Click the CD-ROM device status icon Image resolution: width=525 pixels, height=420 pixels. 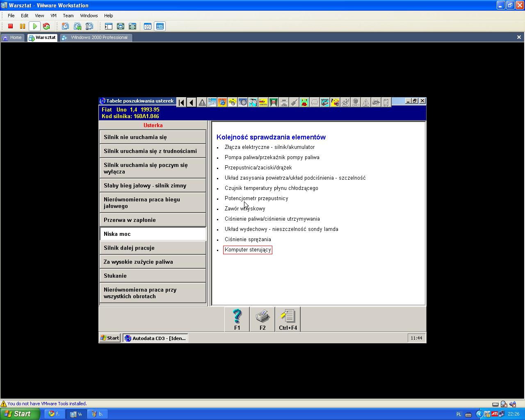pyautogui.click(x=504, y=404)
